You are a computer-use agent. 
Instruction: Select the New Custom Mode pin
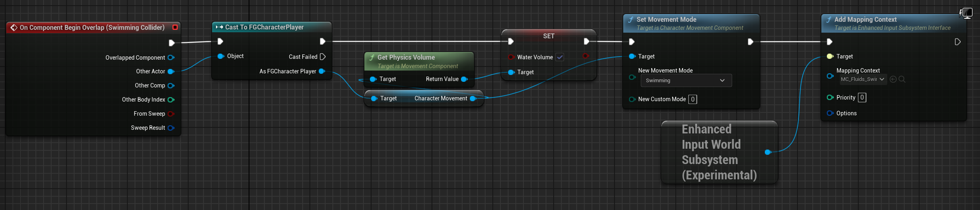(x=632, y=99)
